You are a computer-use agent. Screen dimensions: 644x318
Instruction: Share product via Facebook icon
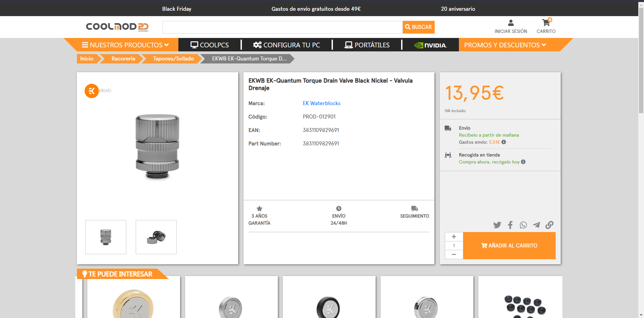pyautogui.click(x=510, y=225)
